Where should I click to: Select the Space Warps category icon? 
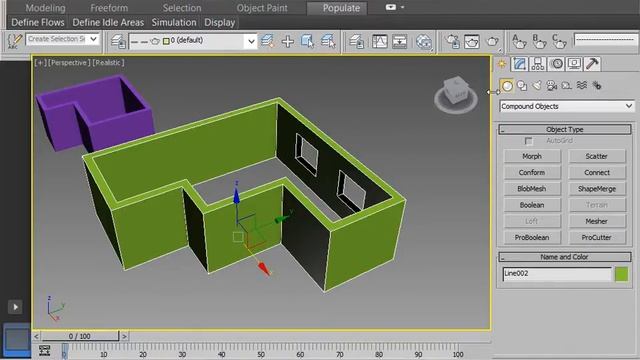[x=582, y=86]
